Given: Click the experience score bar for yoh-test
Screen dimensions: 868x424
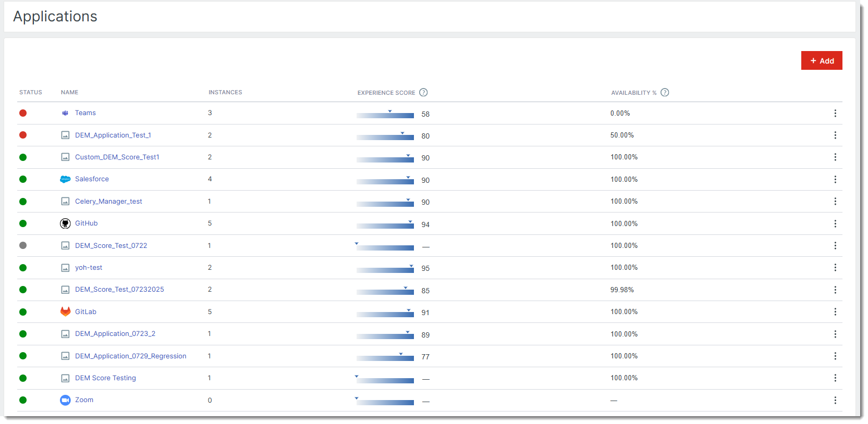Looking at the screenshot, I should [x=385, y=270].
